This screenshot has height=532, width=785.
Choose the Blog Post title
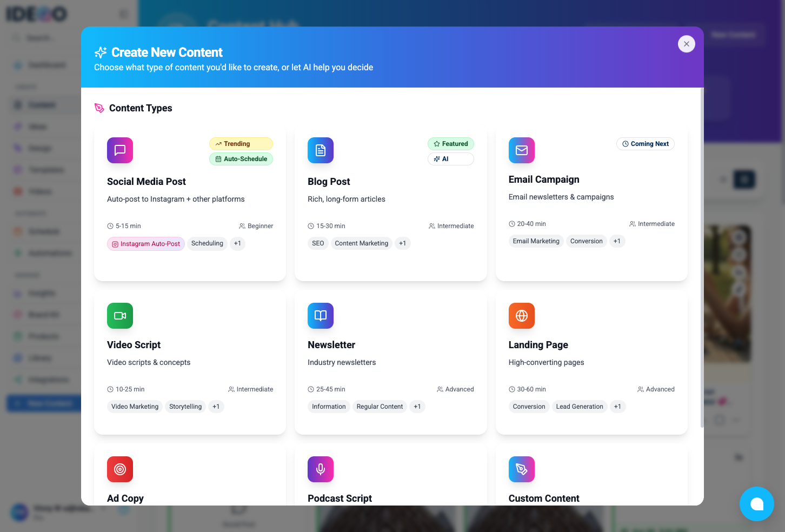tap(329, 182)
